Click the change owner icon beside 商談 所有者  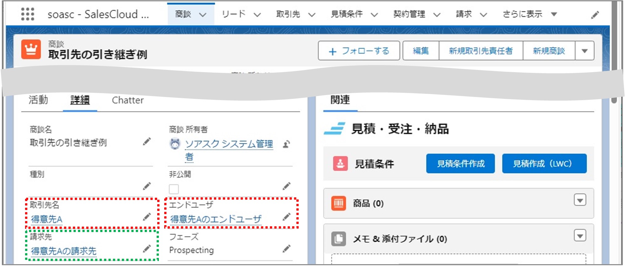286,144
